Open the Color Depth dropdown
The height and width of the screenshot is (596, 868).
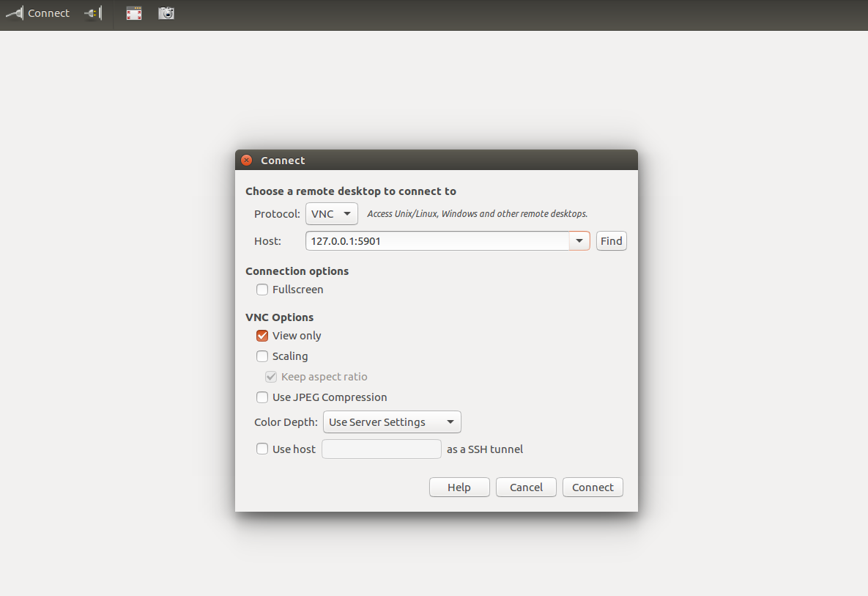click(392, 422)
